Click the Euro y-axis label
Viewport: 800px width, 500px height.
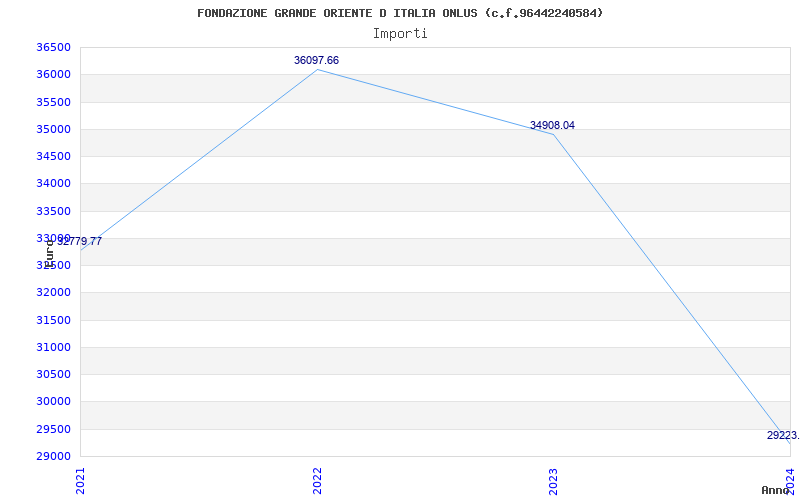[49, 254]
